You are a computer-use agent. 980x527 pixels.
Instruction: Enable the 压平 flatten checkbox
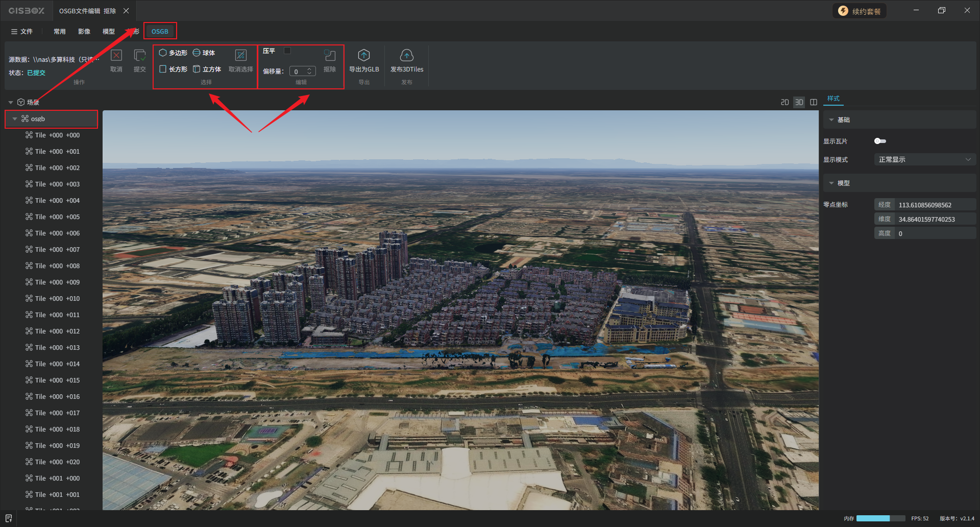tap(287, 51)
